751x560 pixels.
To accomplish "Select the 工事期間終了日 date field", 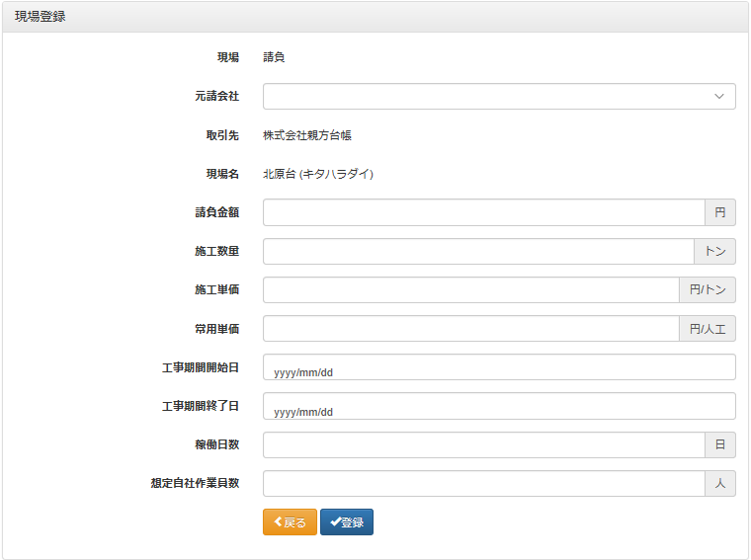I will pyautogui.click(x=499, y=406).
